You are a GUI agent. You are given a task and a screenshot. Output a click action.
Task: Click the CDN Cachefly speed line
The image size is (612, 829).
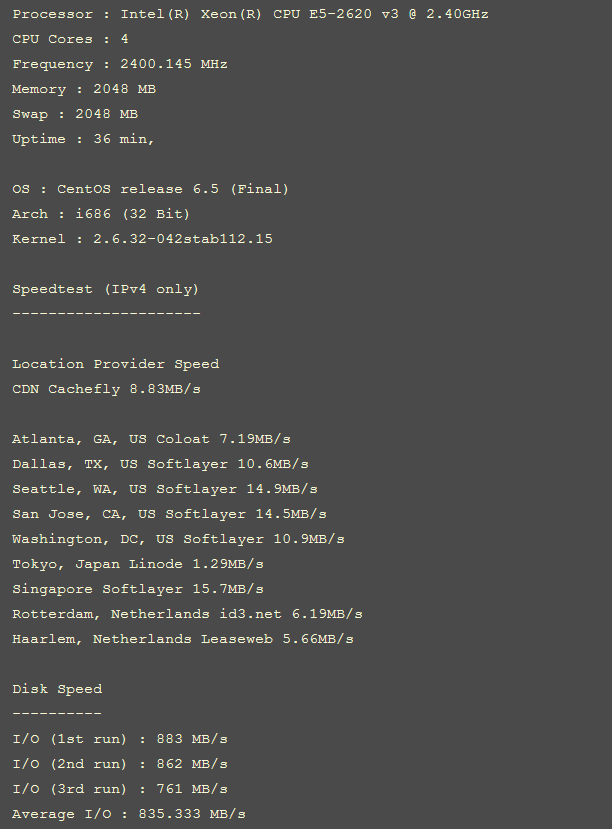(106, 389)
